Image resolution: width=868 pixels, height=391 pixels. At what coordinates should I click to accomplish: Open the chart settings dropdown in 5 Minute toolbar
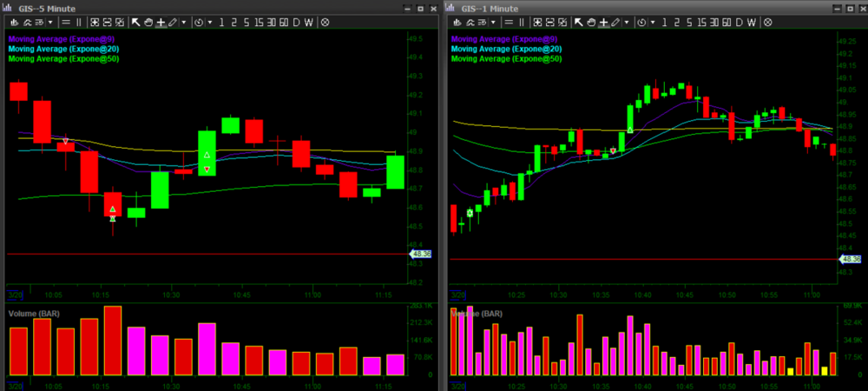point(49,22)
